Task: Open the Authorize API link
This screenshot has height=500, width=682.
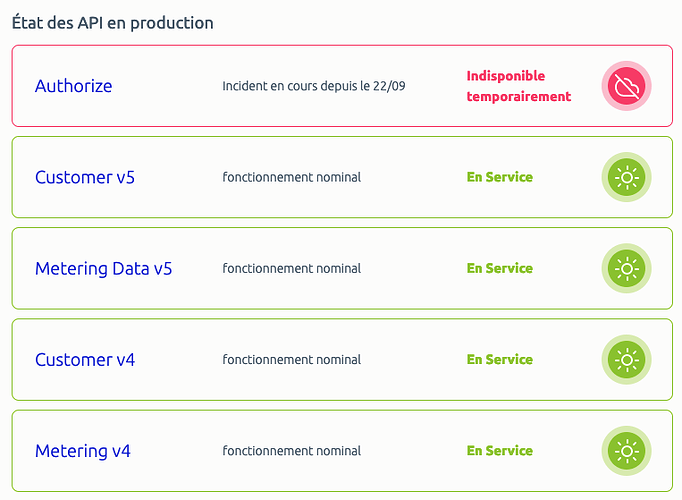Action: [x=74, y=86]
